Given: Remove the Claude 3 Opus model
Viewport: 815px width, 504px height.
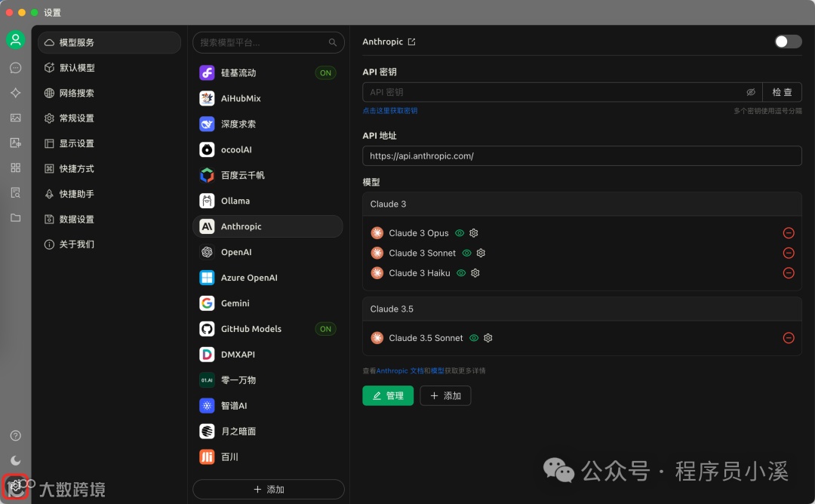Looking at the screenshot, I should pos(789,233).
